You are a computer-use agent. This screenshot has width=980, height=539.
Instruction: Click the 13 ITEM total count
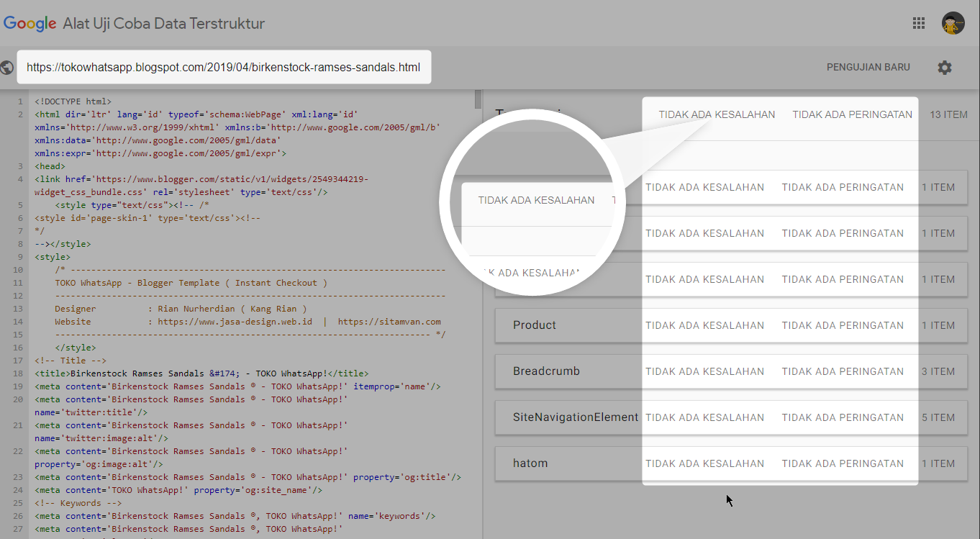[948, 114]
